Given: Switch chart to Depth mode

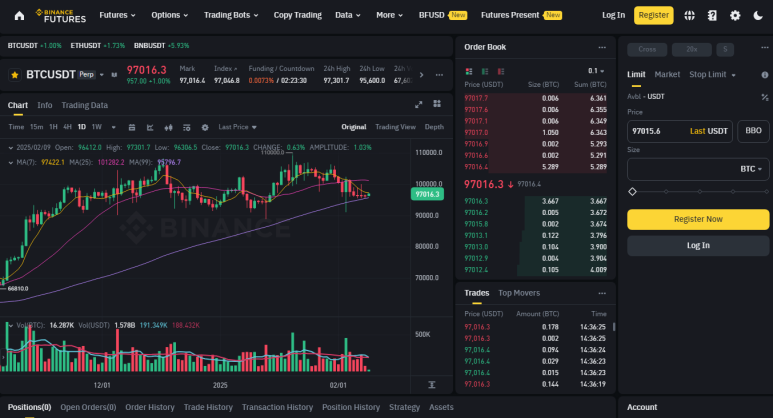Looking at the screenshot, I should tap(434, 127).
